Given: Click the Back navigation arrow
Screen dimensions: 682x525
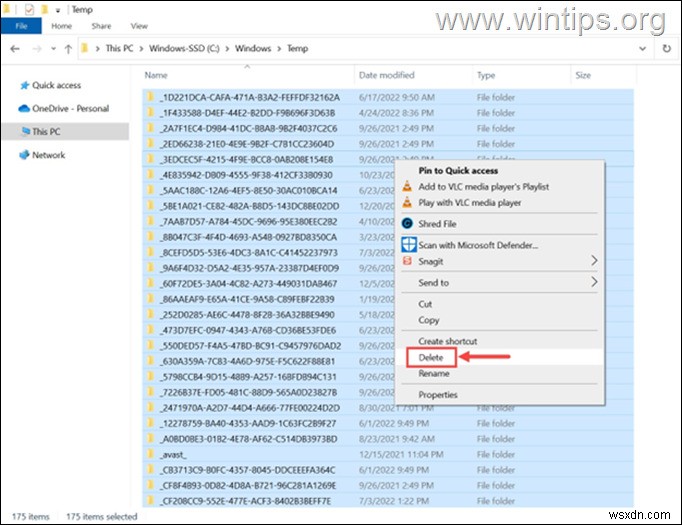Looking at the screenshot, I should pyautogui.click(x=15, y=49).
